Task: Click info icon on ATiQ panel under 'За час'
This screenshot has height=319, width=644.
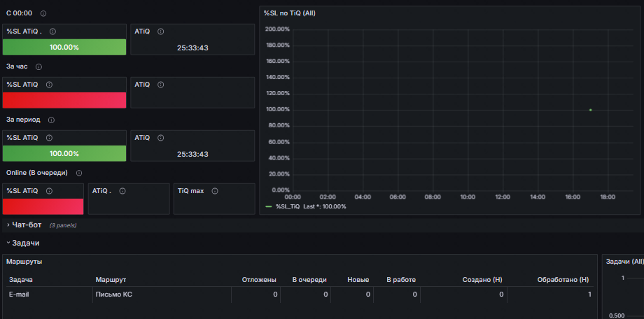Action: tap(160, 85)
